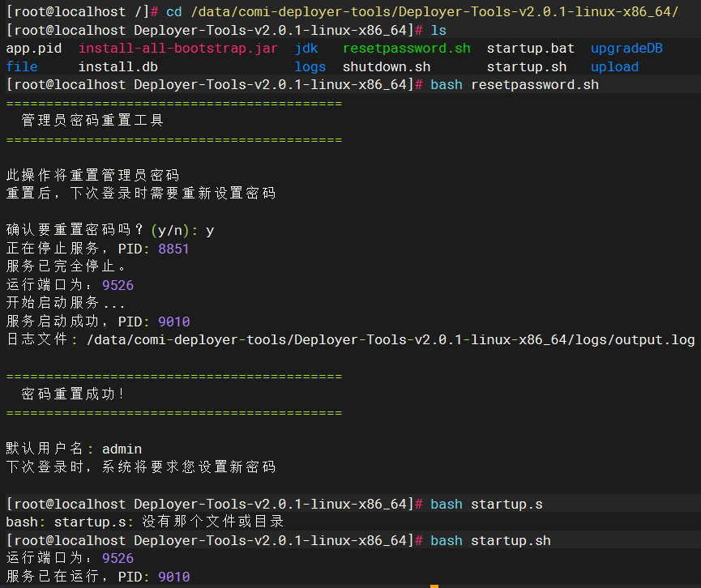Select shutdown.sh in the file listing
This screenshot has height=588, width=701.
coord(387,67)
